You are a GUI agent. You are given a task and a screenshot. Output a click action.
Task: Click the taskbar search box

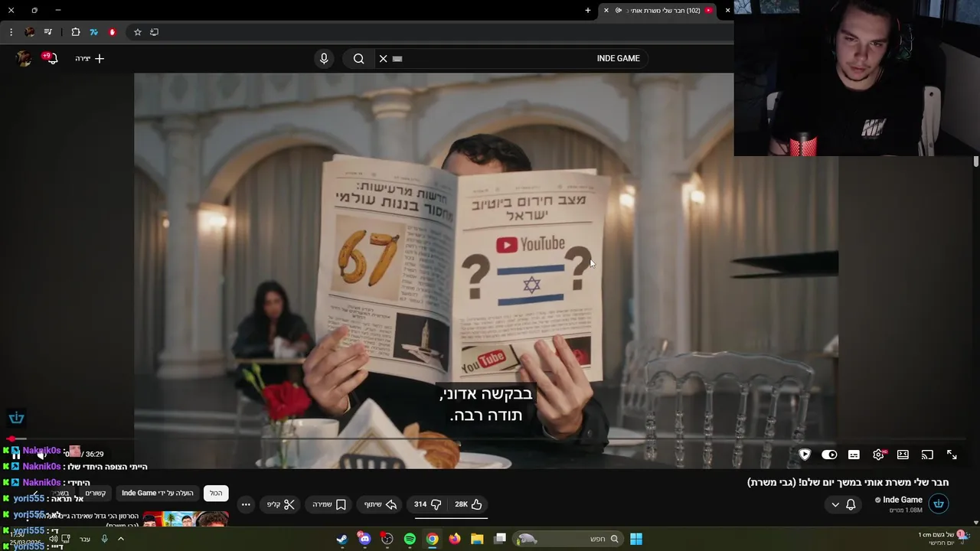[568, 539]
